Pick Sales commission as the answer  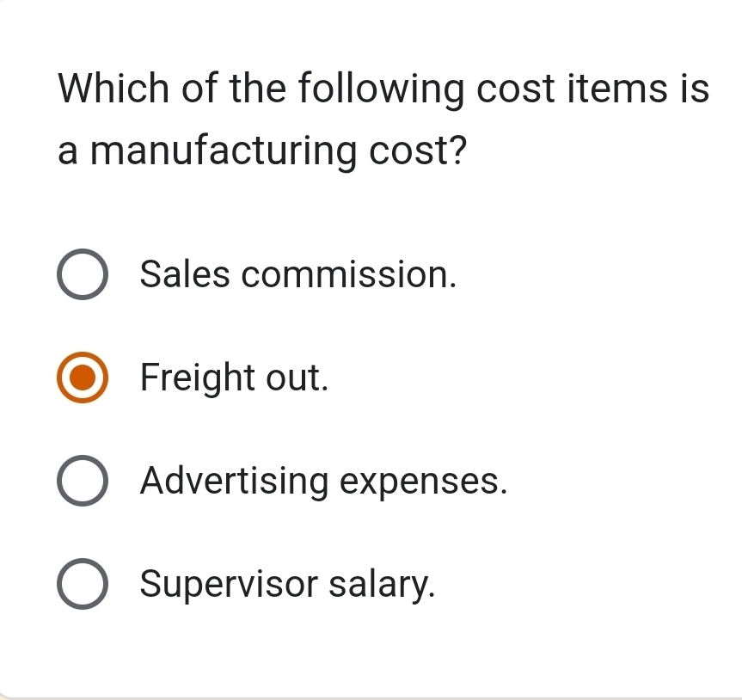[x=83, y=275]
